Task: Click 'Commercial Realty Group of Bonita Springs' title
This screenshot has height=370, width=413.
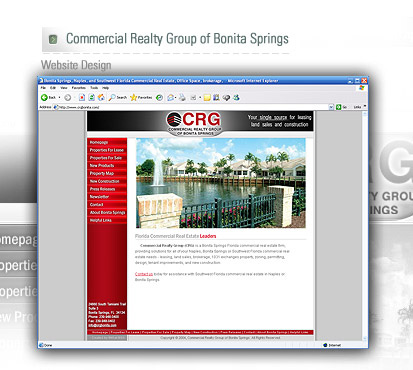Action: pos(177,39)
